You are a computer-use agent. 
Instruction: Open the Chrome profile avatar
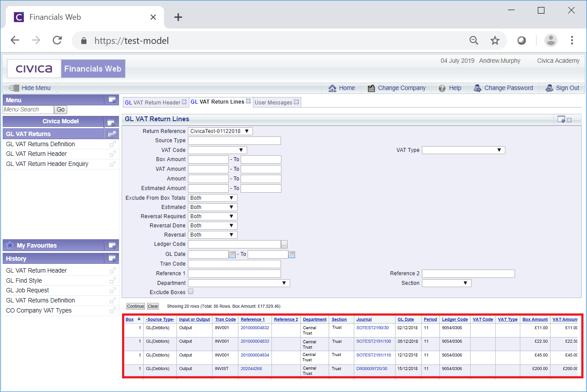click(551, 40)
